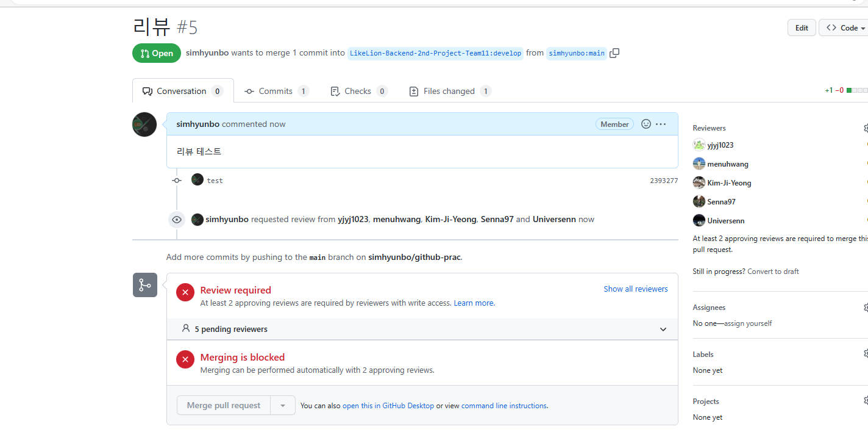
Task: Open commit hash 2393277
Action: (x=664, y=181)
